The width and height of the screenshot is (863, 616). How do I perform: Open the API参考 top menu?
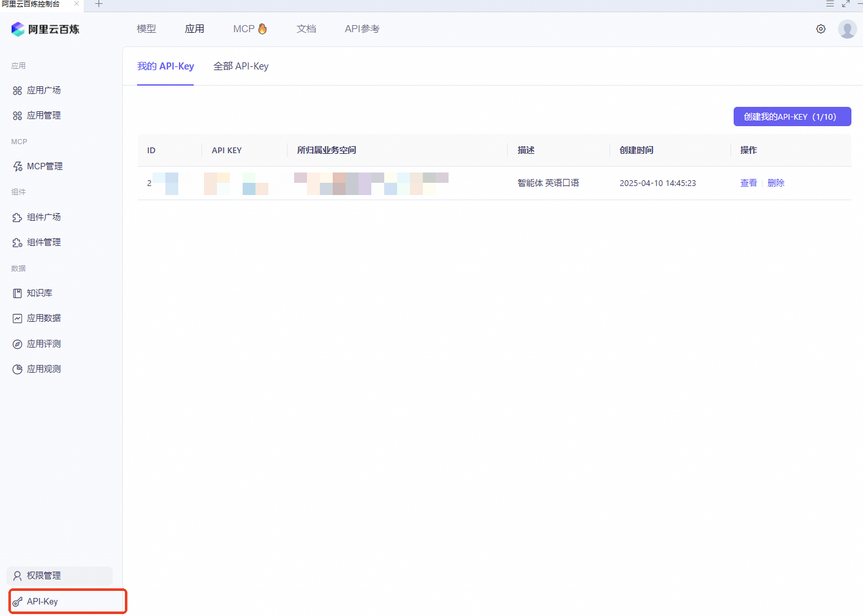coord(362,29)
